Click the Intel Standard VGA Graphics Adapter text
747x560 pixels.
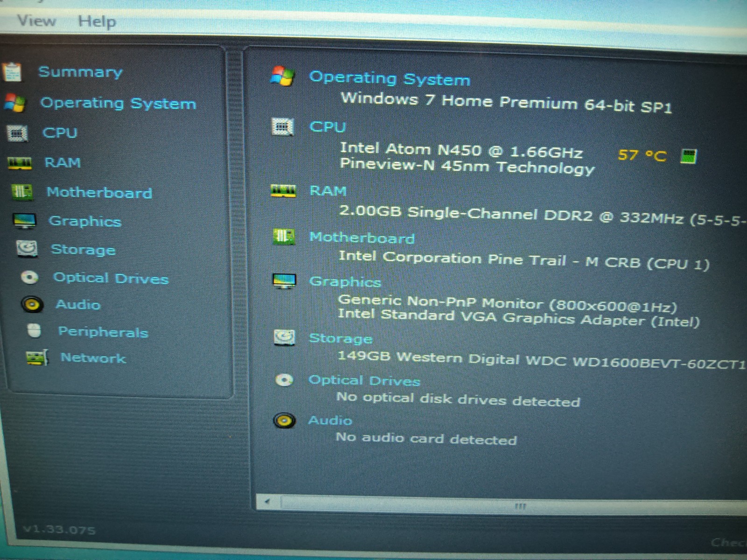519,318
